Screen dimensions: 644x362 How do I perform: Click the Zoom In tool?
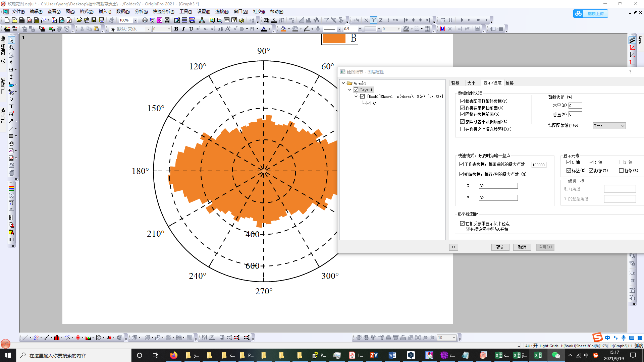tap(11, 48)
